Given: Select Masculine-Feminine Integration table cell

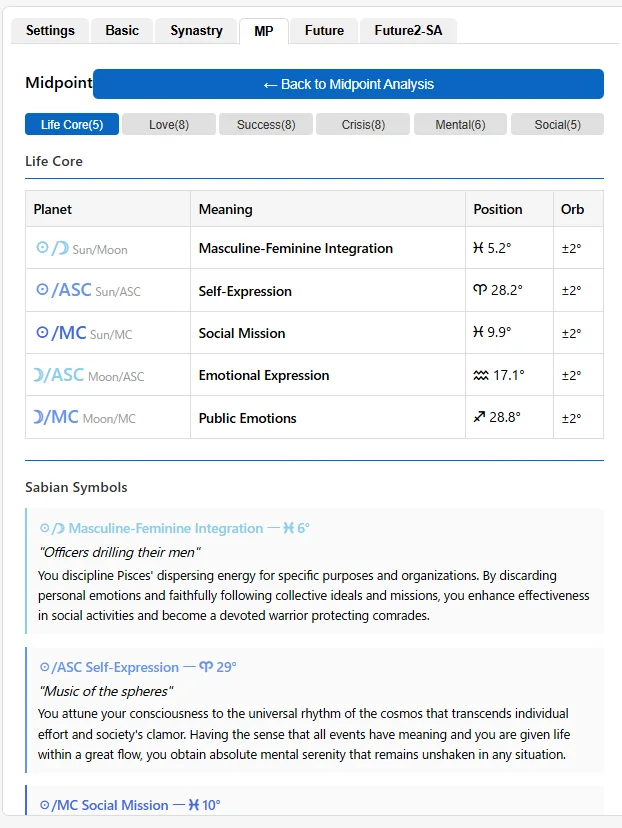Looking at the screenshot, I should click(328, 248).
